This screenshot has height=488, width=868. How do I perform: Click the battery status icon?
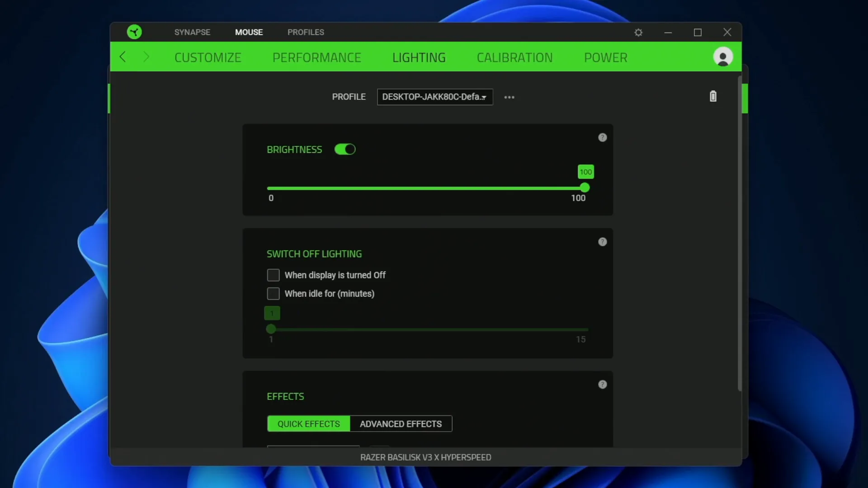(713, 96)
